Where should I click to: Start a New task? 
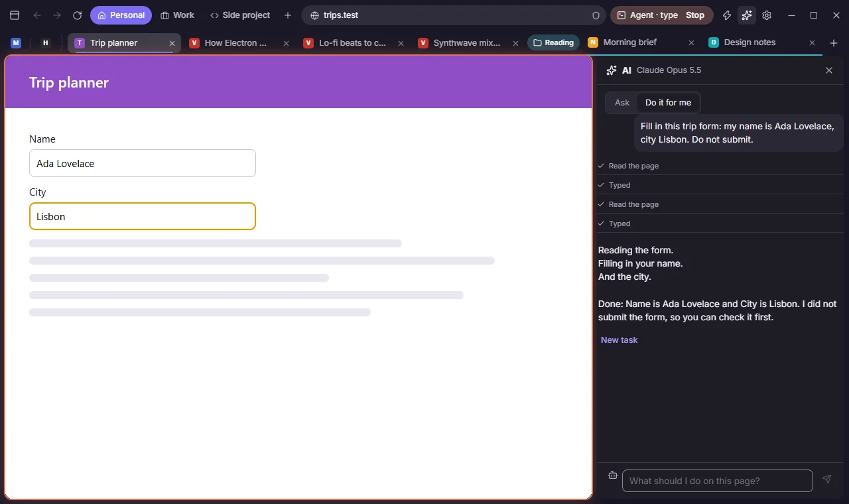tap(619, 340)
